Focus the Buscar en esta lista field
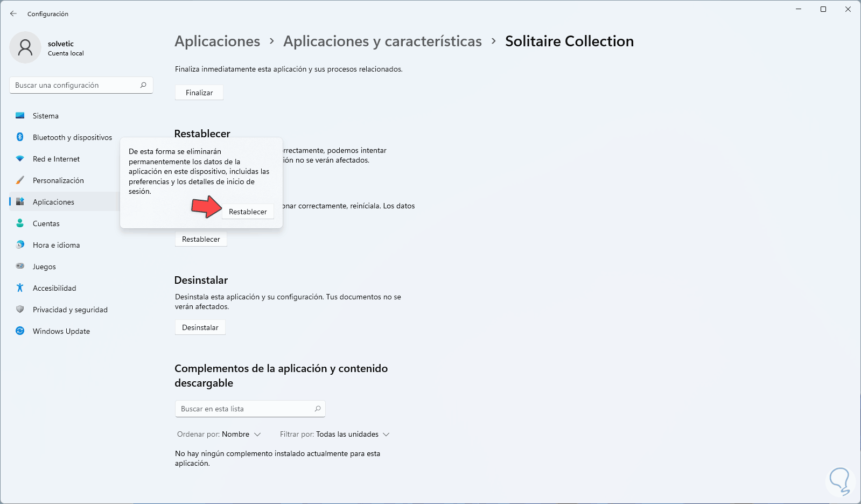The width and height of the screenshot is (861, 504). (x=250, y=409)
